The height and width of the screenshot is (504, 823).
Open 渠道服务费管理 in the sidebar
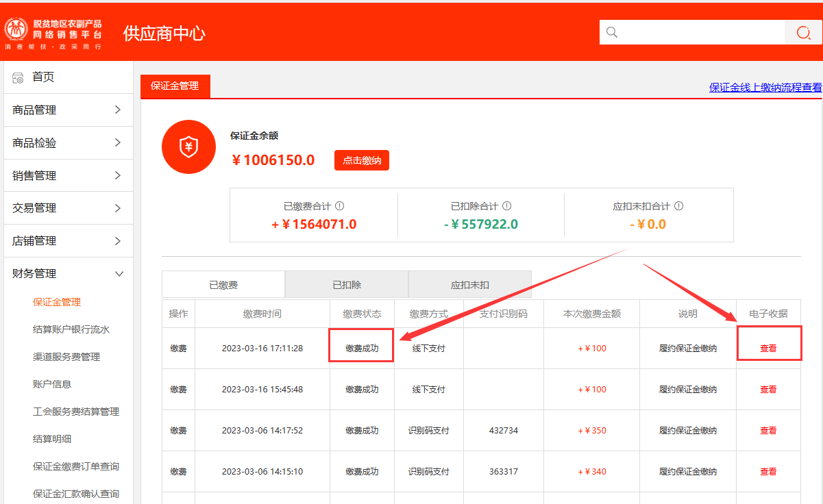(66, 357)
